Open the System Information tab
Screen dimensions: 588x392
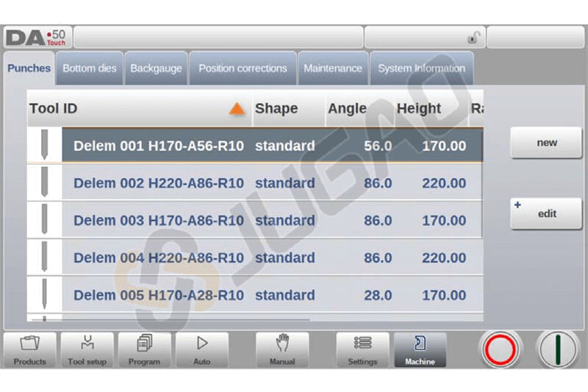point(421,68)
